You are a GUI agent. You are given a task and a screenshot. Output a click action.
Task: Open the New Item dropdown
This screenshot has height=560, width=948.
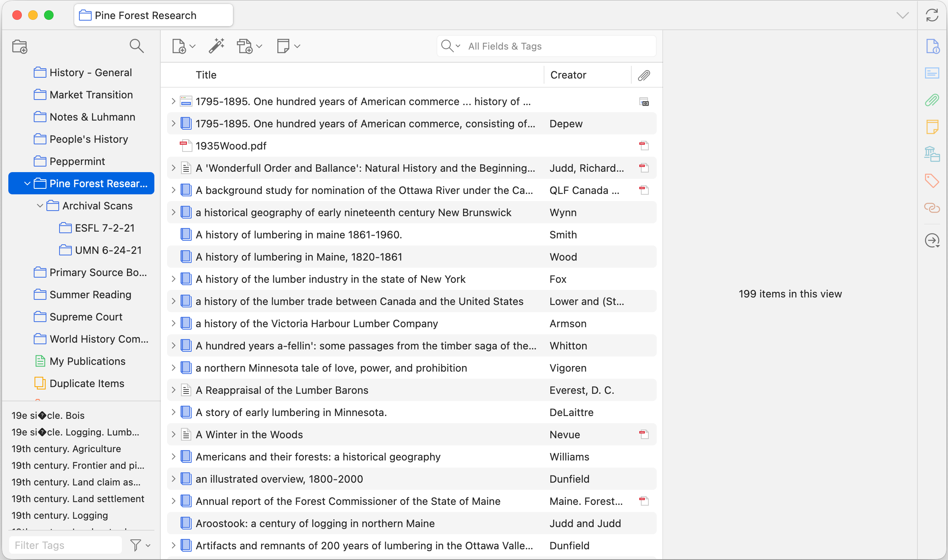tap(184, 46)
